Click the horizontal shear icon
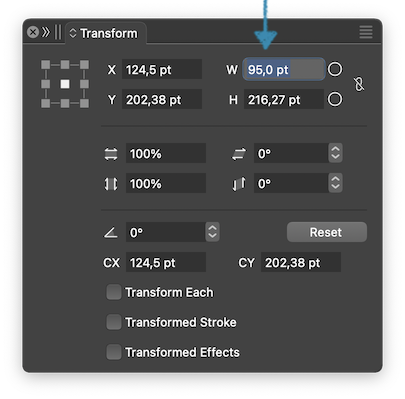 click(x=239, y=154)
